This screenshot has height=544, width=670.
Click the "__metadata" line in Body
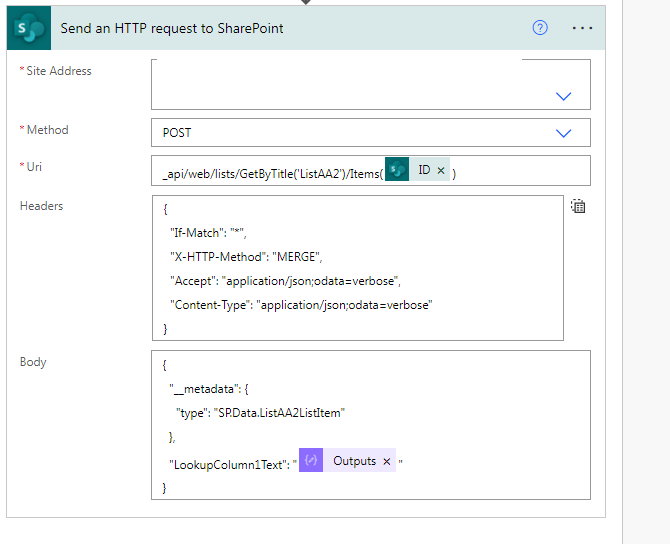click(x=209, y=389)
